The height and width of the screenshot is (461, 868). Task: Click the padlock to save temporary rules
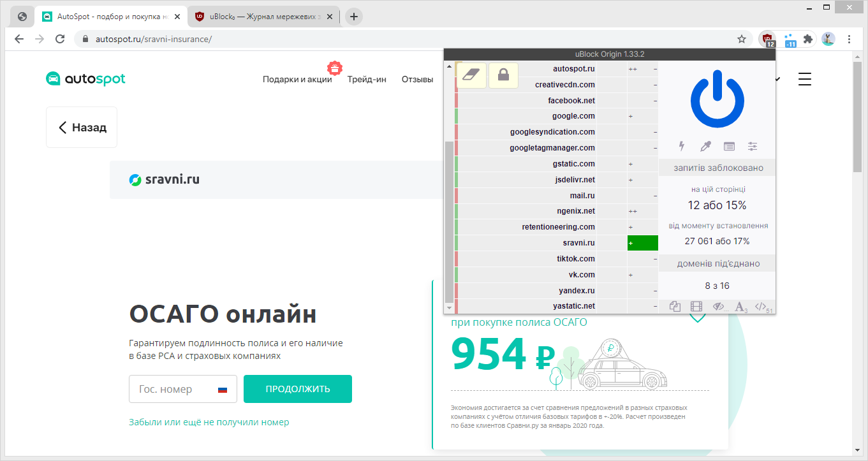503,75
